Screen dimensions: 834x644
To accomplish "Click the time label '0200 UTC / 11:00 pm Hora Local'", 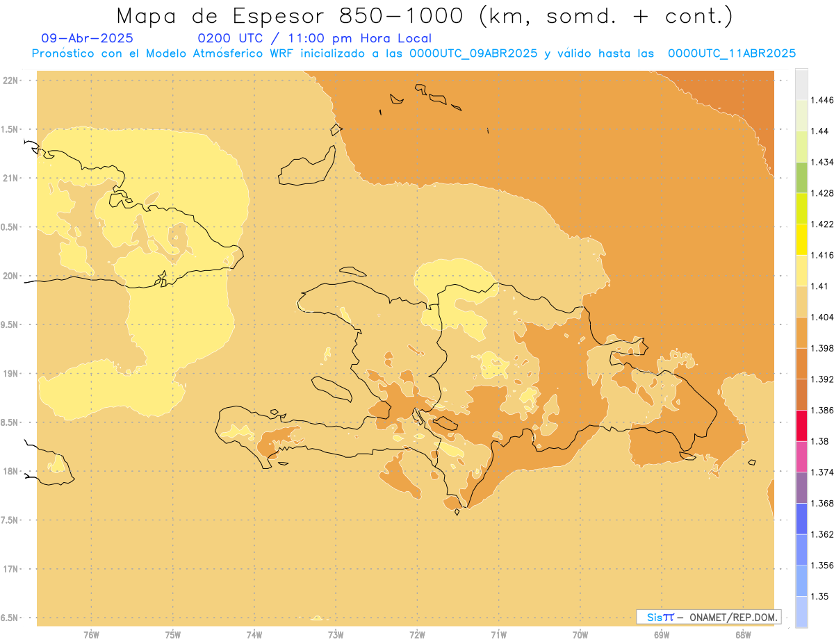I will tap(314, 38).
